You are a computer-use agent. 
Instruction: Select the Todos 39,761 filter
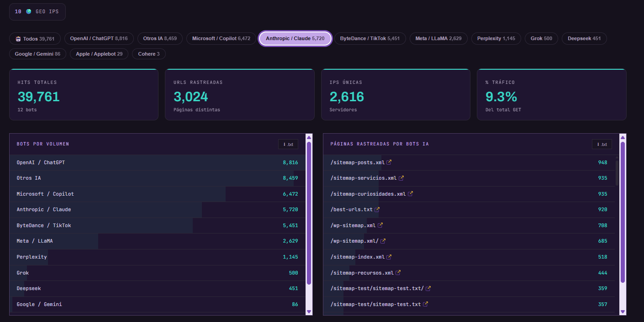(35, 39)
